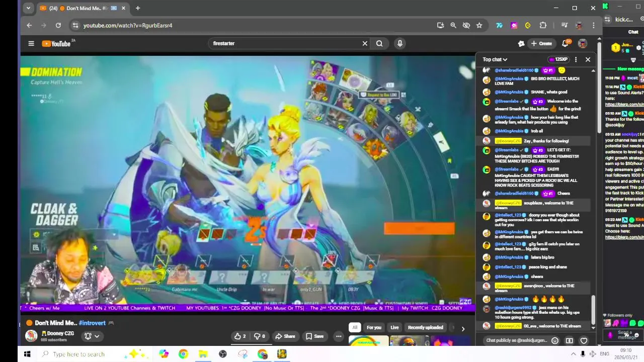Open live chat more options menu
Image resolution: width=644 pixels, height=362 pixels.
pos(576,59)
